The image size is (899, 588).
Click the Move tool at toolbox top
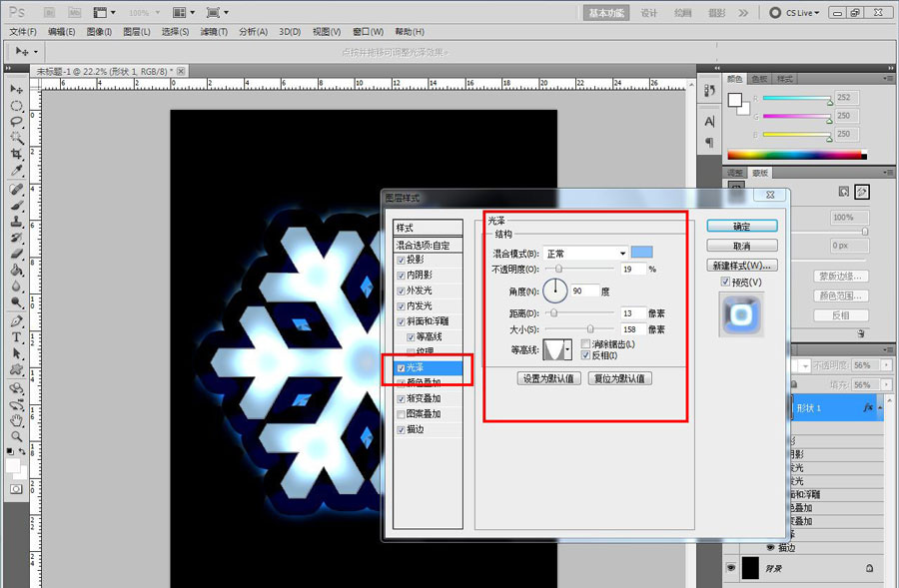(x=17, y=89)
